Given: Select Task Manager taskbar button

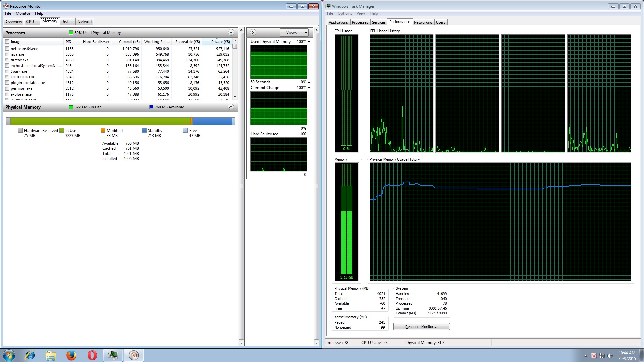Looking at the screenshot, I should (x=113, y=355).
